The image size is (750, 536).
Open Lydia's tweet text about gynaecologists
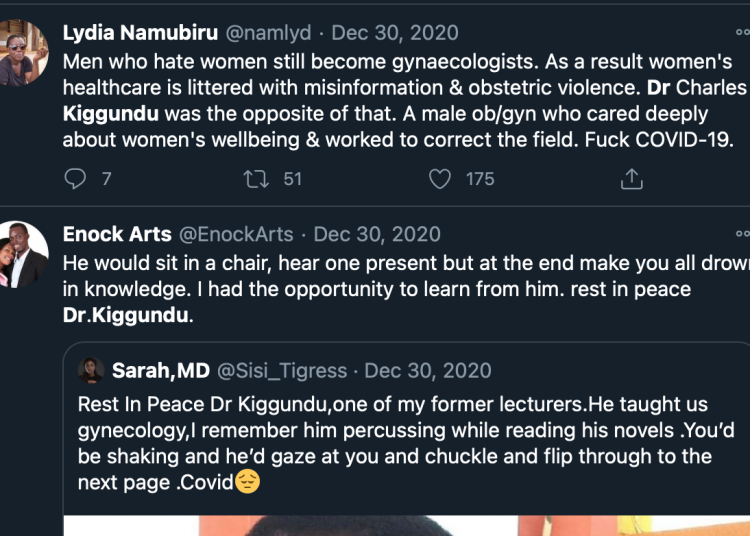click(400, 101)
